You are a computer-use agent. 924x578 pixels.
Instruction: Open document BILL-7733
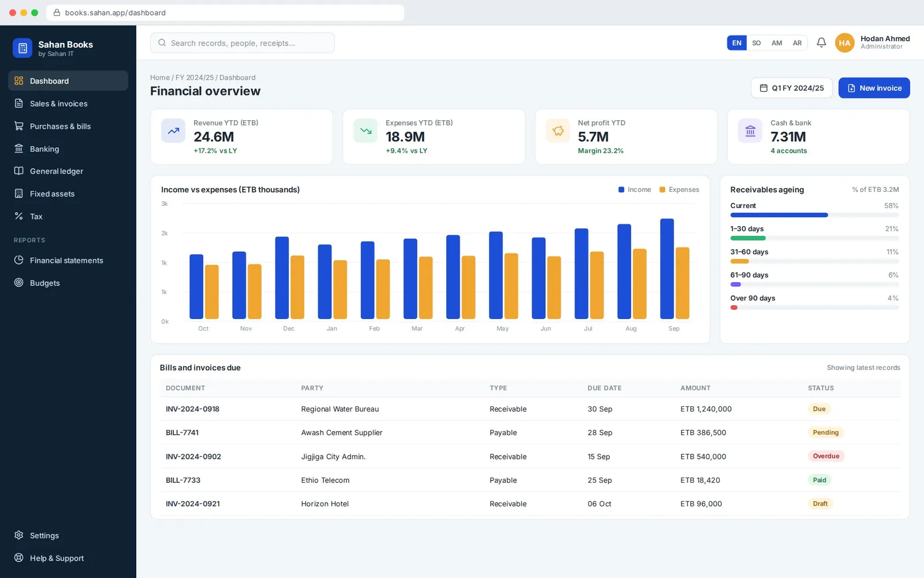tap(183, 480)
